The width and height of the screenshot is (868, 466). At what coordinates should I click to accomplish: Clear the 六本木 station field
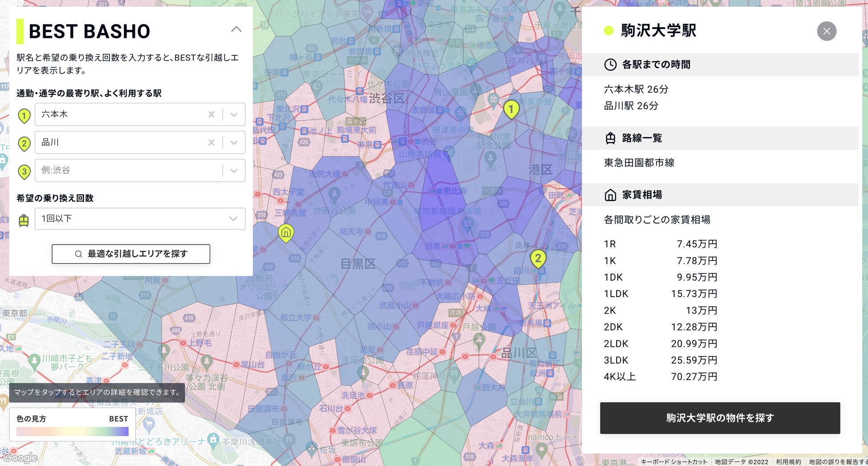211,114
